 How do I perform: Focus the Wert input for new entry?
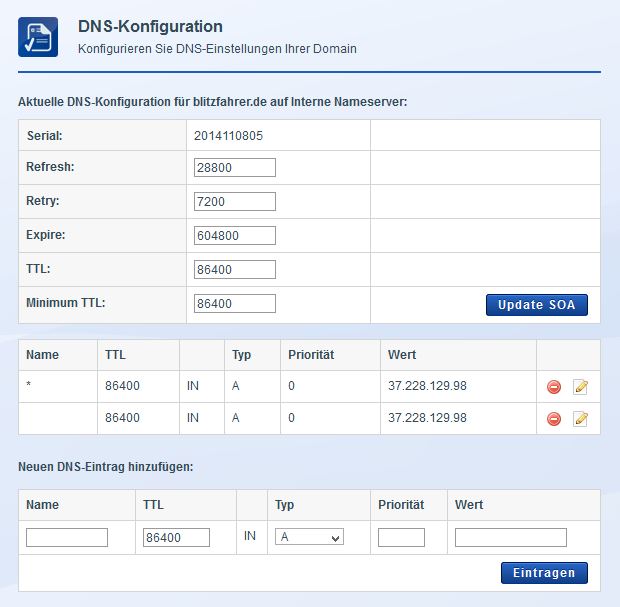click(510, 538)
